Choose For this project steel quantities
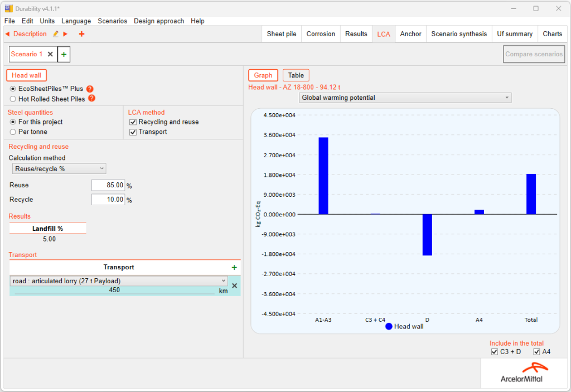This screenshot has width=571, height=392. (x=13, y=122)
